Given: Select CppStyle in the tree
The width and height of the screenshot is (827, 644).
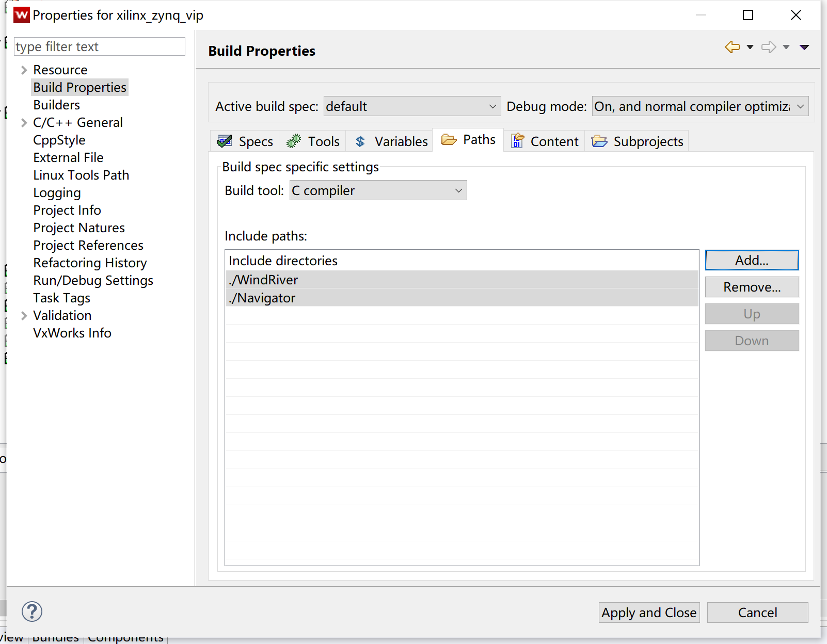Looking at the screenshot, I should coord(59,140).
